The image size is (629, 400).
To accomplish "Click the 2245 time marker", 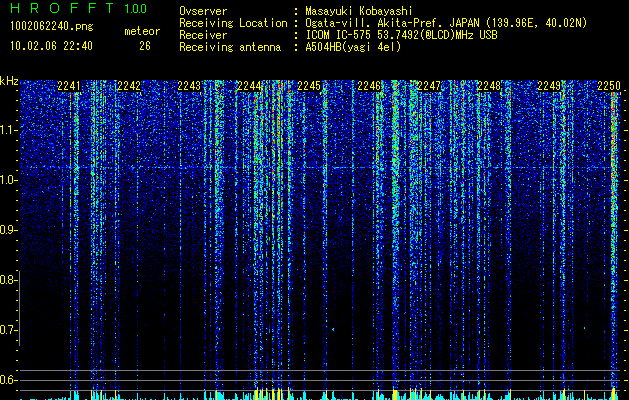I will click(309, 86).
